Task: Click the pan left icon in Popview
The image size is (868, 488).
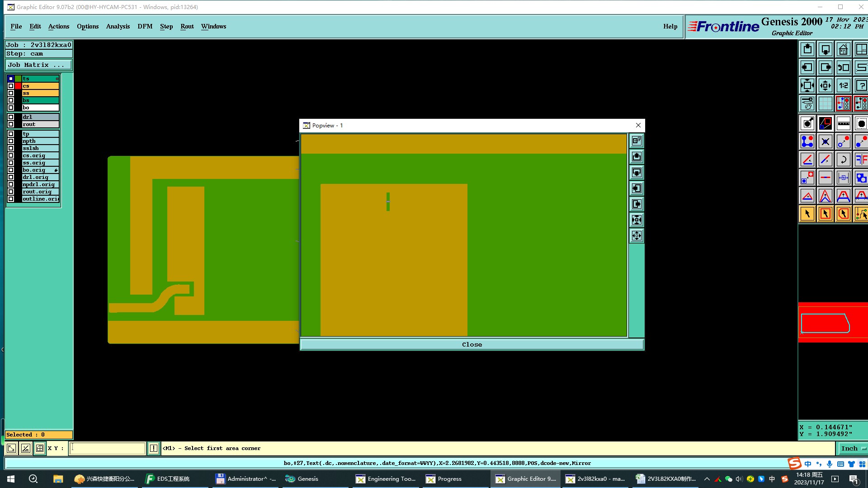Action: point(637,188)
